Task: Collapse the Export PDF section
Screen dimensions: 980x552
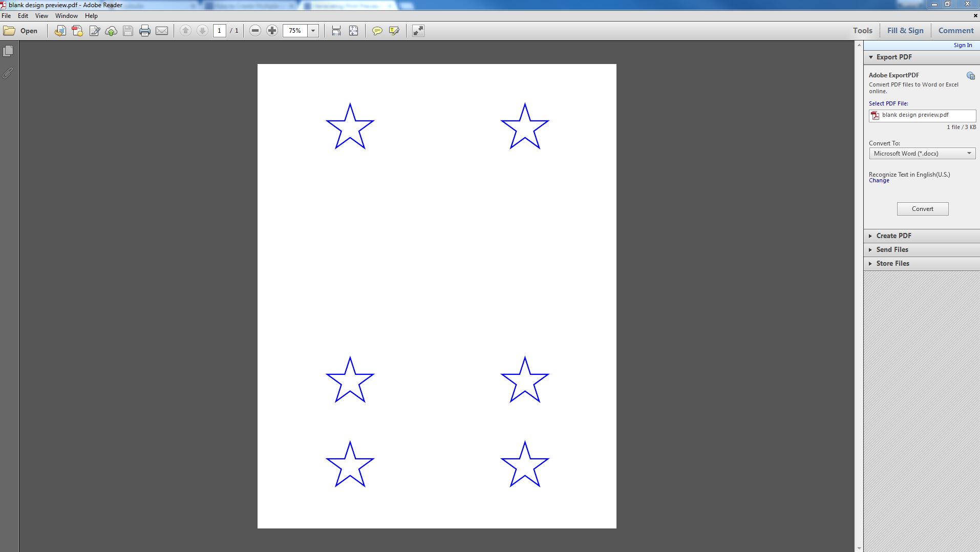Action: coord(871,57)
